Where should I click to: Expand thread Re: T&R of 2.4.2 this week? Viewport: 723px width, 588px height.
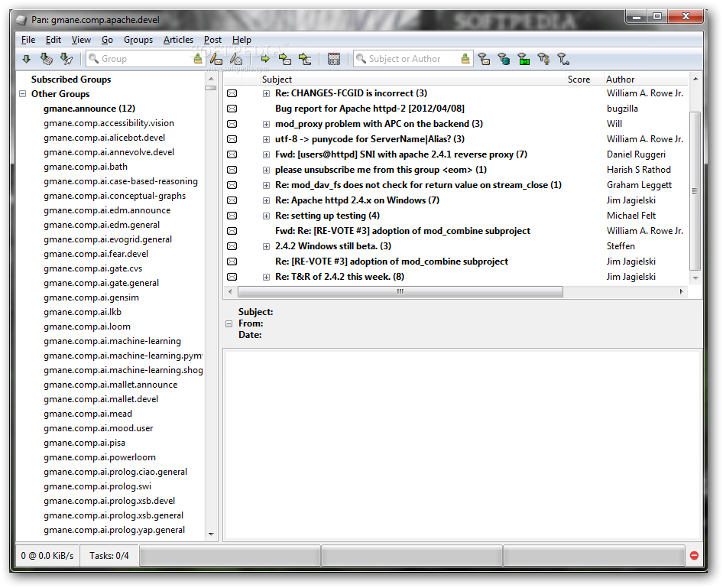(x=266, y=277)
